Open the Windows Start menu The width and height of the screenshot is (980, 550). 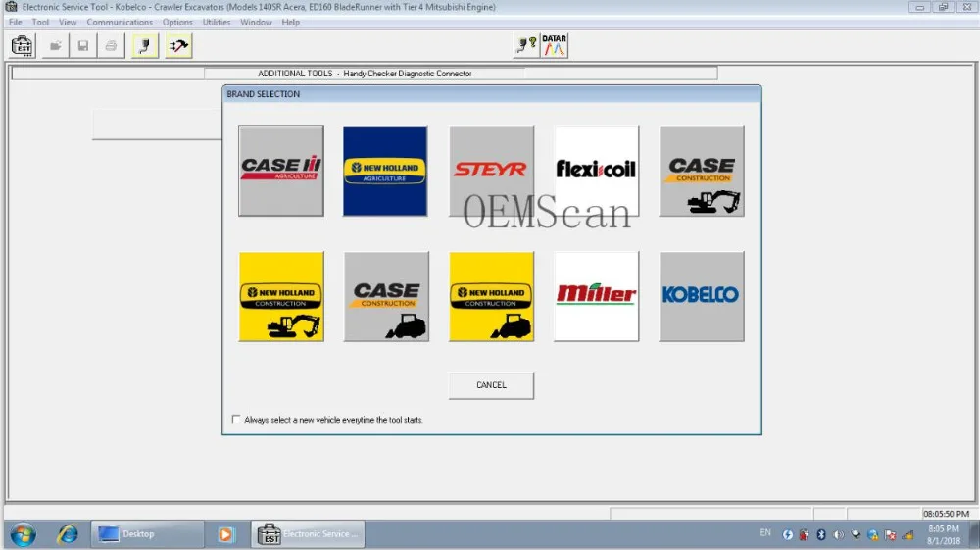pyautogui.click(x=24, y=535)
